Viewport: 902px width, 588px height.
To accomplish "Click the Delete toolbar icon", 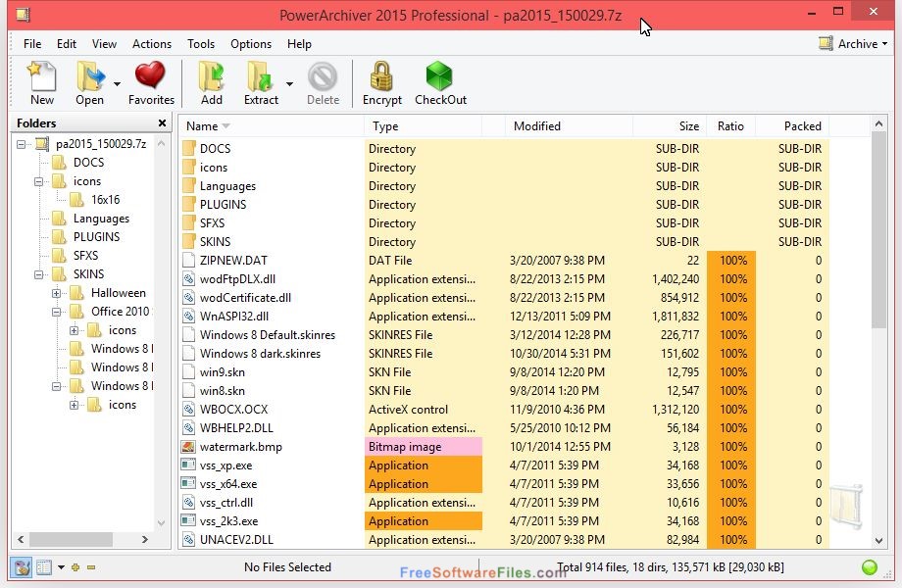I will pyautogui.click(x=323, y=76).
